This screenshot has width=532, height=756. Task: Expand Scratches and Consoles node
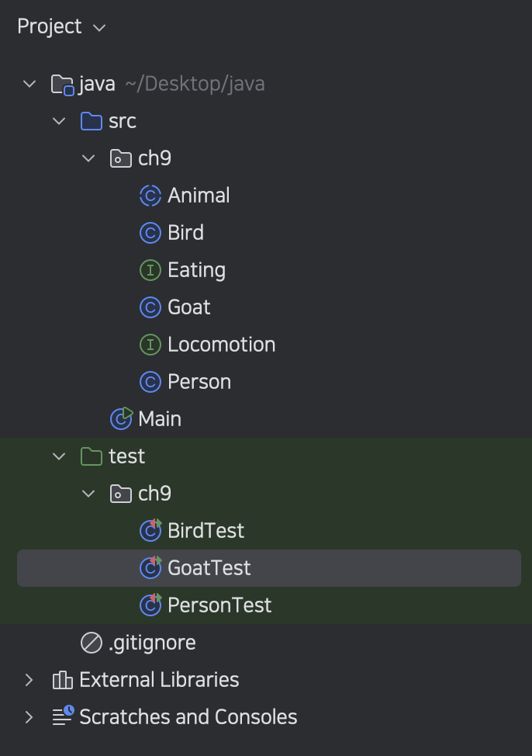click(x=29, y=717)
